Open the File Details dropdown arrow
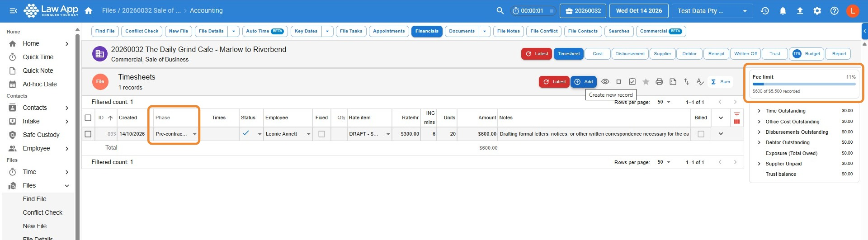 pyautogui.click(x=233, y=31)
